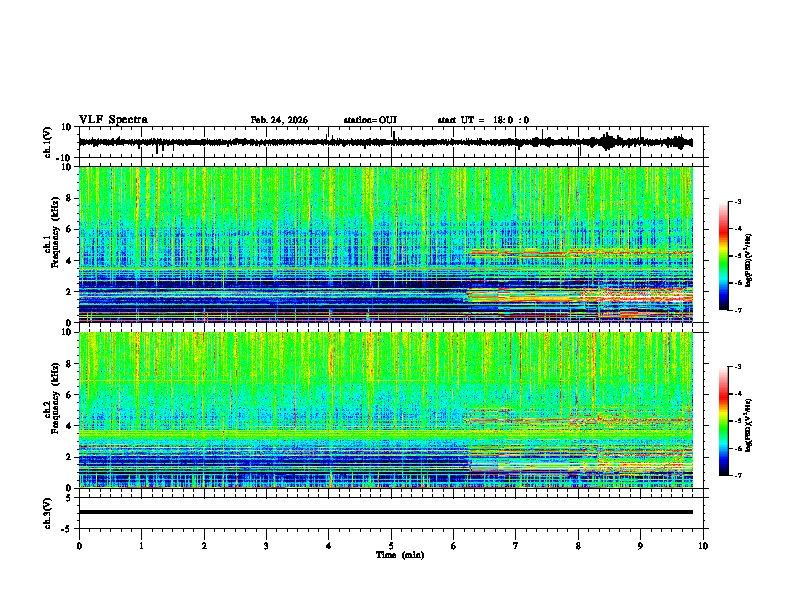Click the "VLF Spectra" plot title
The image size is (792, 612).
(113, 120)
